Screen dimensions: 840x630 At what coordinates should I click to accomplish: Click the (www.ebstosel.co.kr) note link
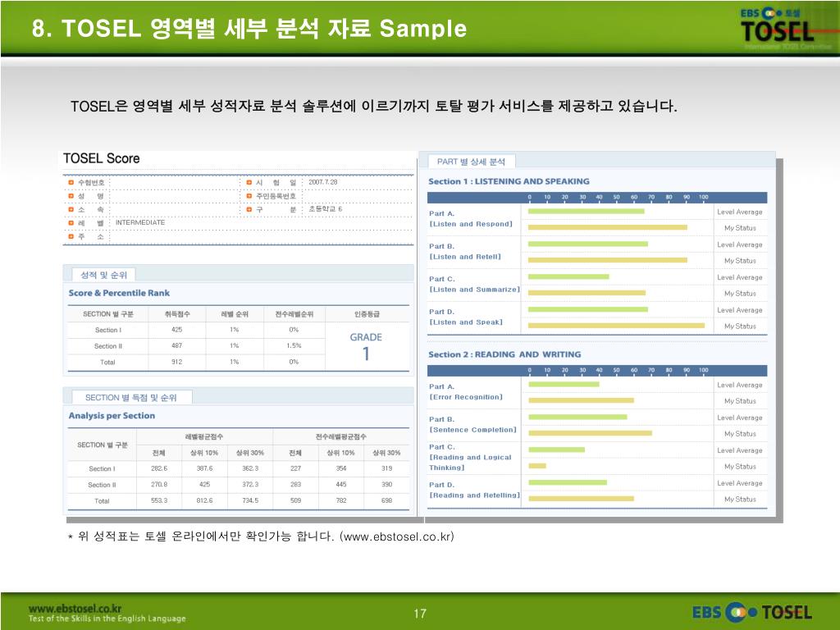(x=396, y=536)
